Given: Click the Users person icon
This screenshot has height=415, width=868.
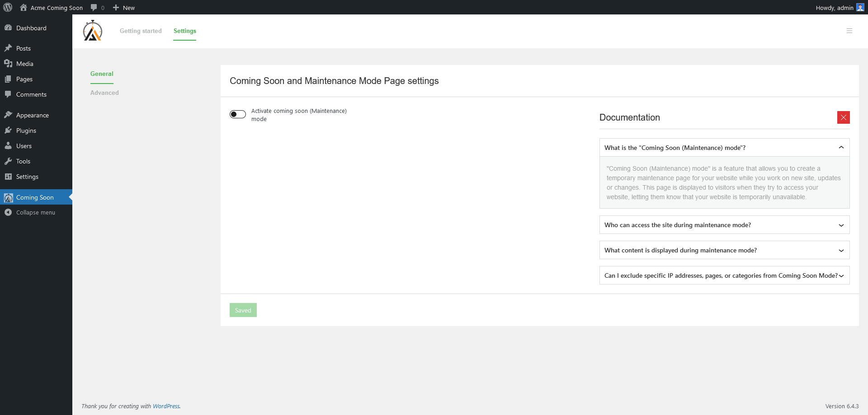Looking at the screenshot, I should (8, 146).
